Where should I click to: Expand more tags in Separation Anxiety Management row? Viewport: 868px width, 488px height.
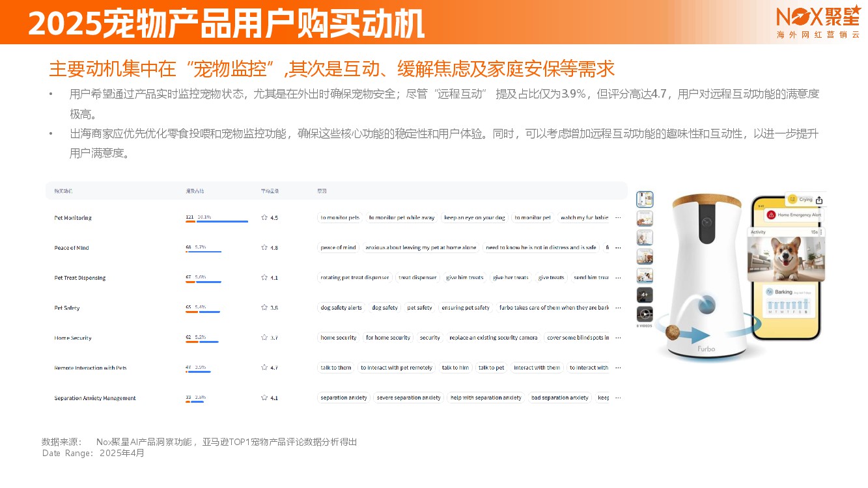[618, 398]
